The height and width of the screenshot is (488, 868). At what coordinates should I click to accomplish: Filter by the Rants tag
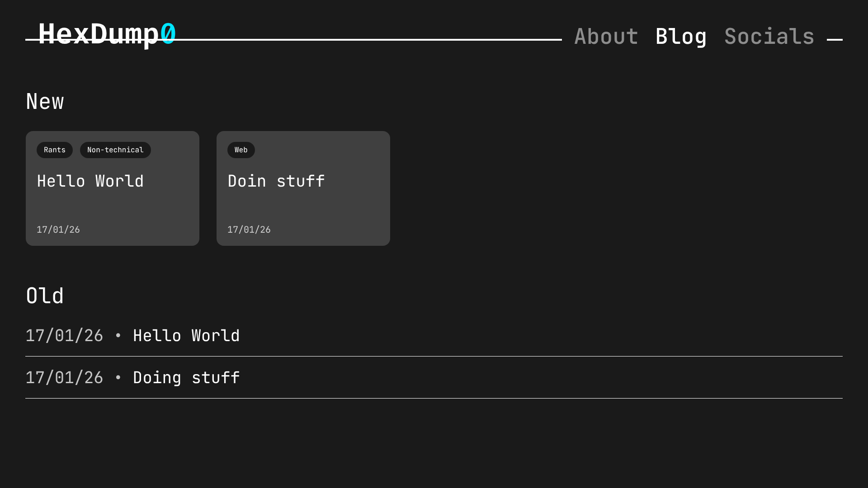(55, 150)
